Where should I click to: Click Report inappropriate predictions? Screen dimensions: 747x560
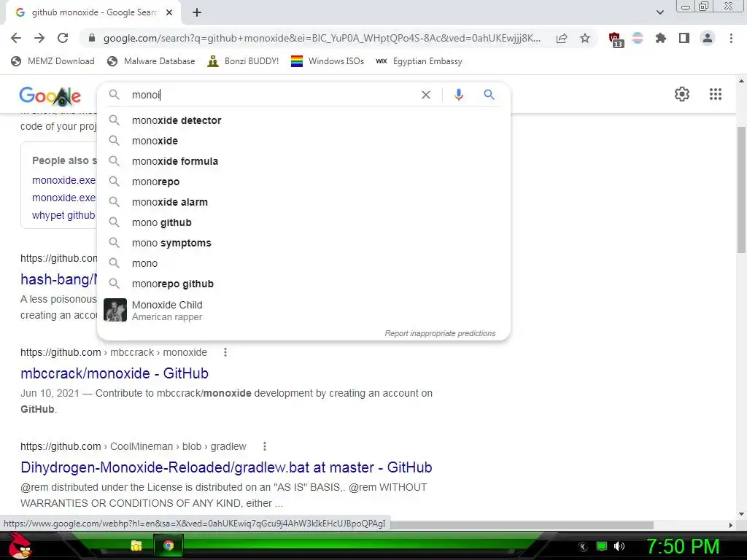(x=440, y=333)
